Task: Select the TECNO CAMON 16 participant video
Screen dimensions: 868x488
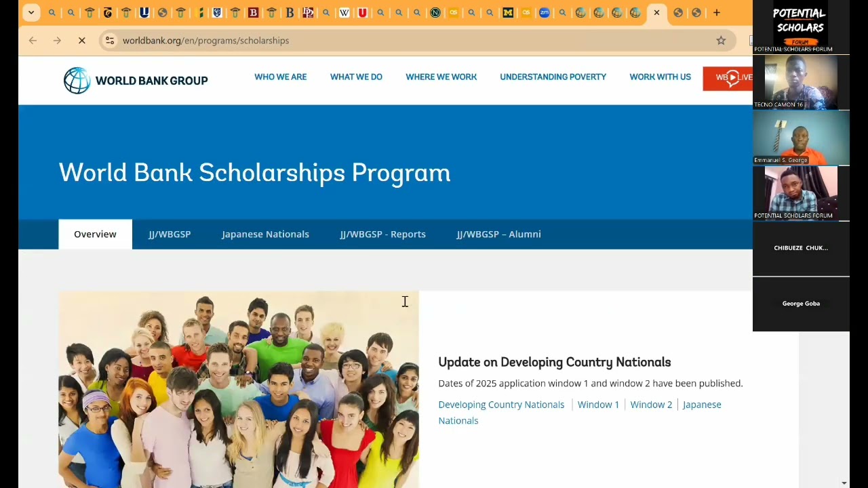Action: coord(801,82)
